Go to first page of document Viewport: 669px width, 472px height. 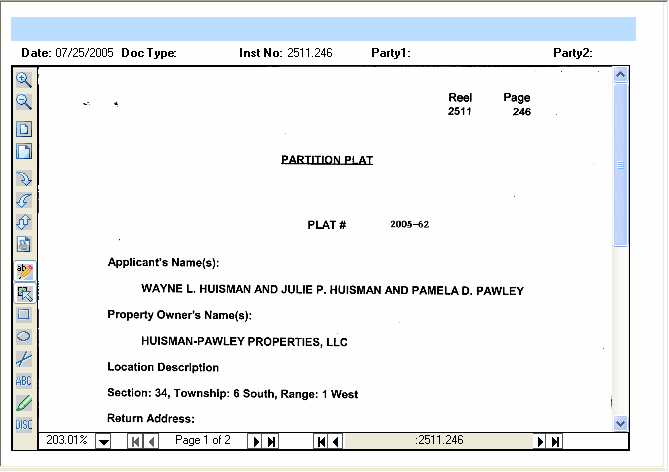click(135, 441)
